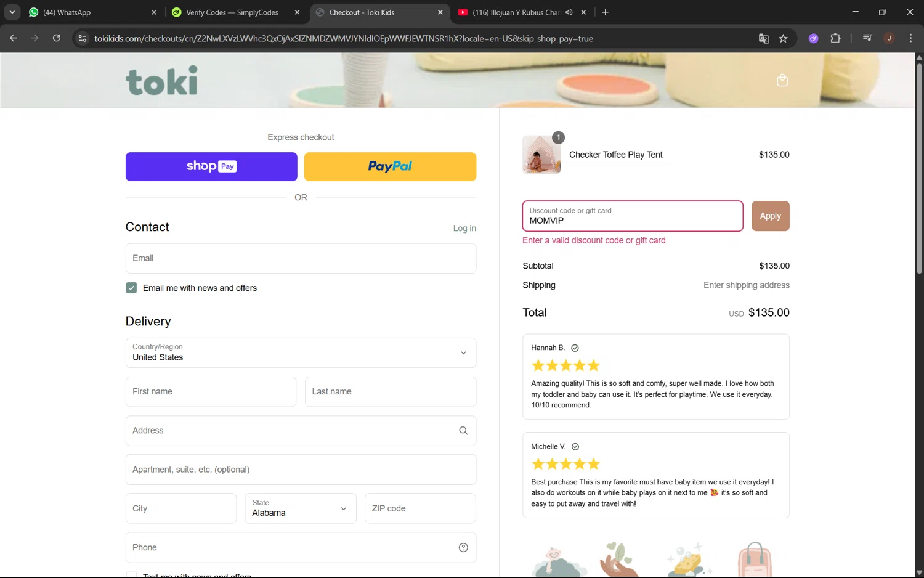Click the phone field help question icon

[463, 547]
